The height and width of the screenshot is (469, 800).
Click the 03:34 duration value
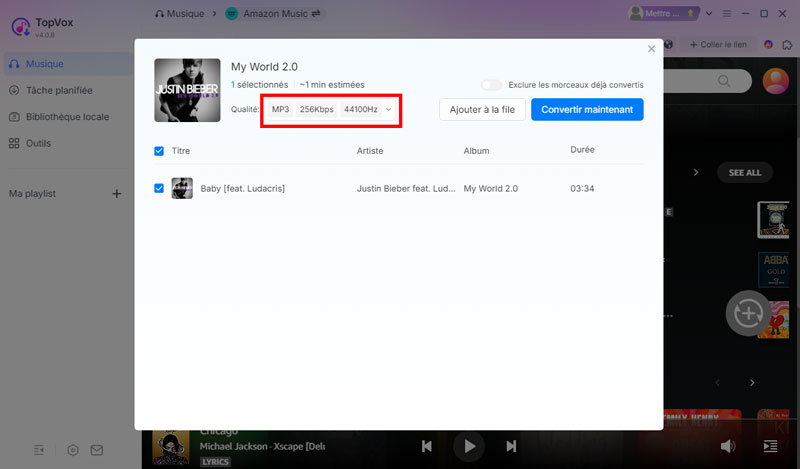(582, 188)
